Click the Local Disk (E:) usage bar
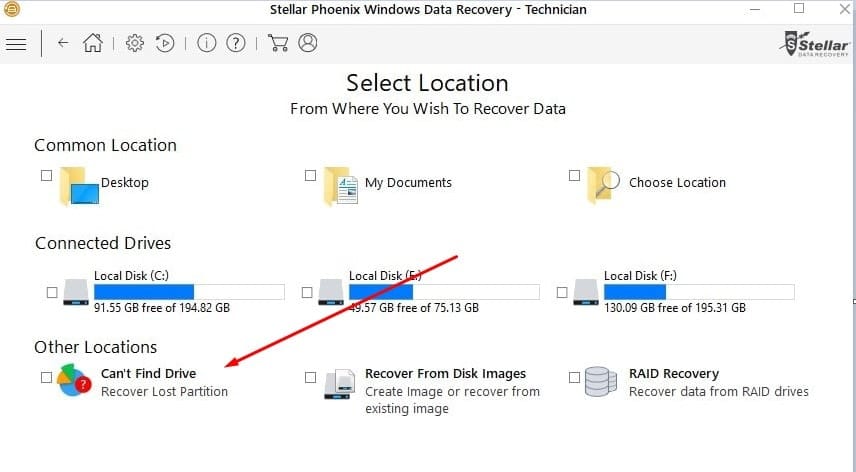The width and height of the screenshot is (856, 472). (x=444, y=292)
